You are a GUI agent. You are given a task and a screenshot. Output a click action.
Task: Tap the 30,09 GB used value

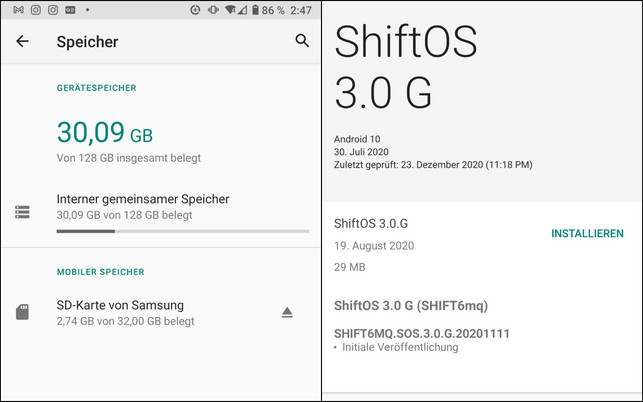point(105,132)
